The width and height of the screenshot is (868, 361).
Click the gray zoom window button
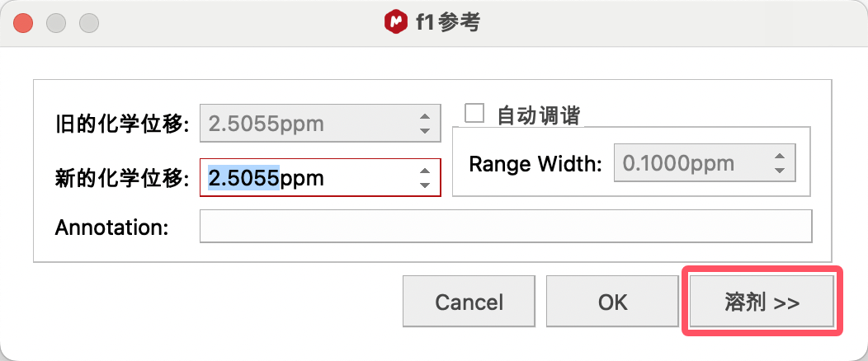point(87,22)
